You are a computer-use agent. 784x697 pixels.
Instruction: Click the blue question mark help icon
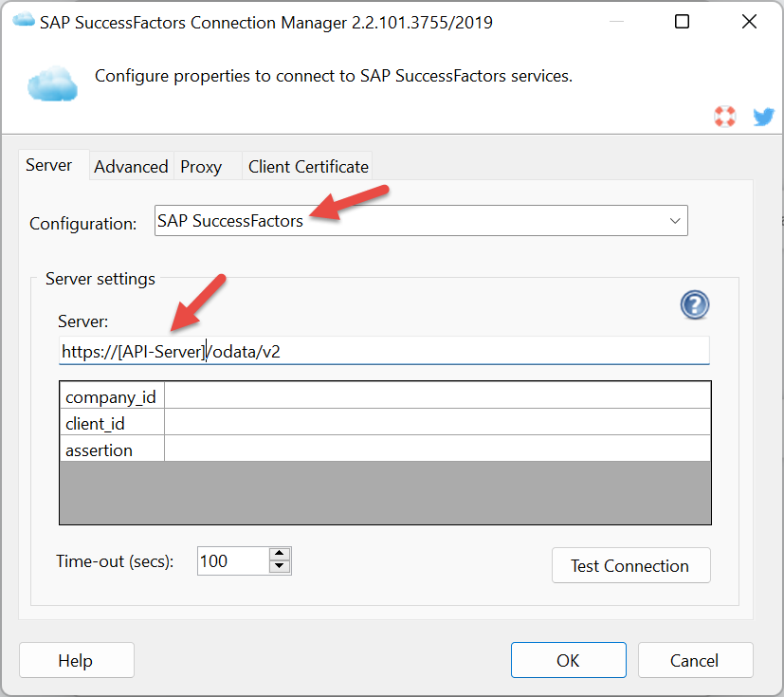tap(695, 304)
